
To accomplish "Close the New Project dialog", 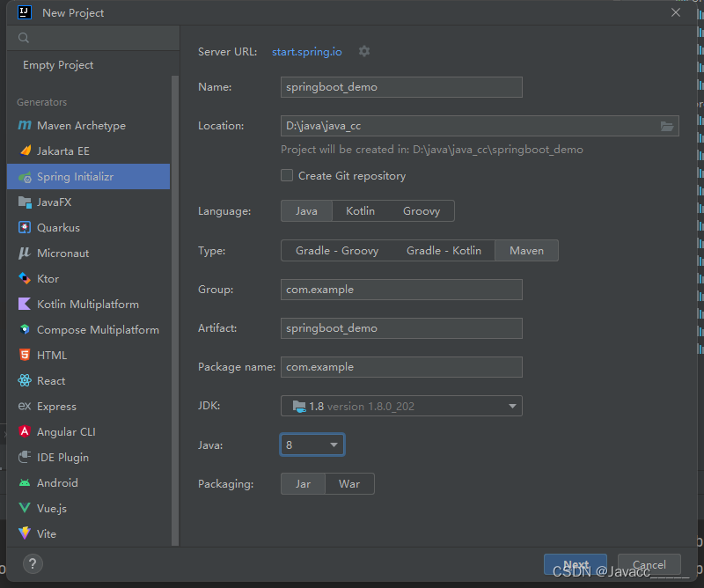I will (676, 12).
